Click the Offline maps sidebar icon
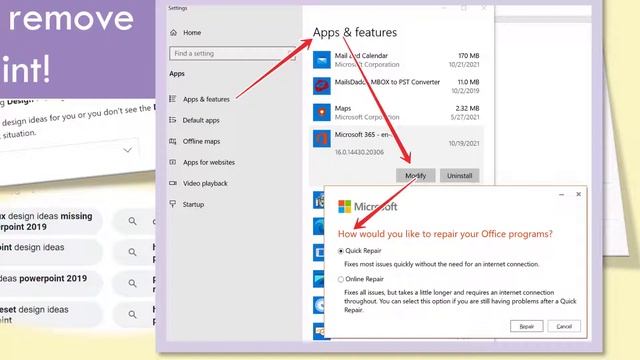This screenshot has height=360, width=640. click(173, 141)
